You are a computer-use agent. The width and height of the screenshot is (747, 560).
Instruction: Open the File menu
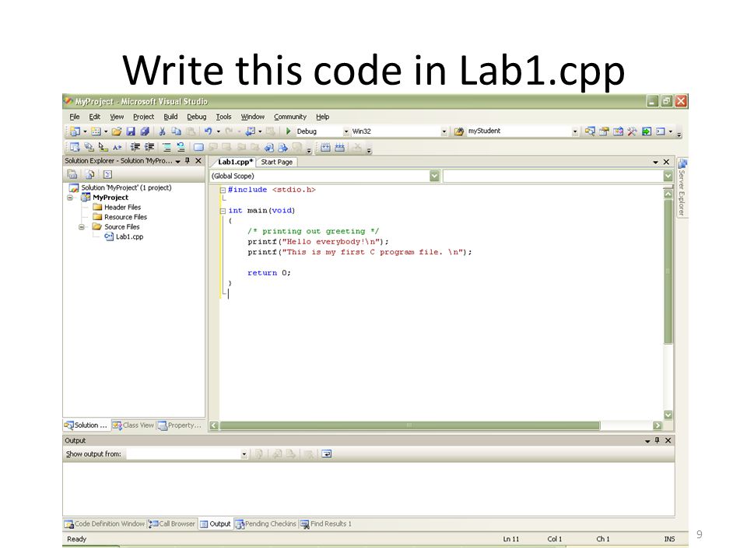[x=75, y=117]
